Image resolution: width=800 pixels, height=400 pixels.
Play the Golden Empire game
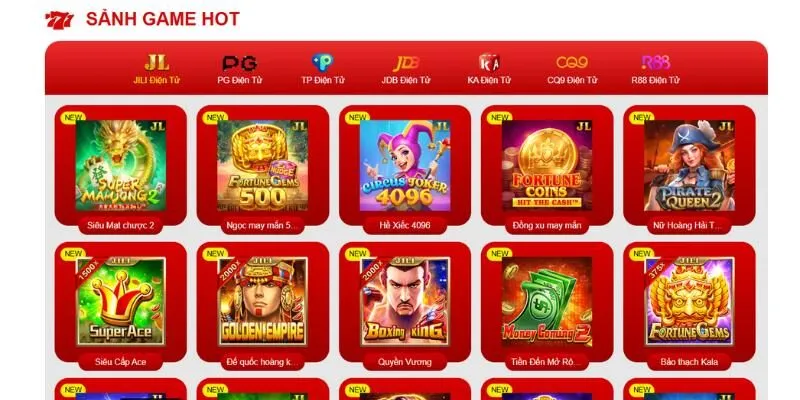pos(263,301)
